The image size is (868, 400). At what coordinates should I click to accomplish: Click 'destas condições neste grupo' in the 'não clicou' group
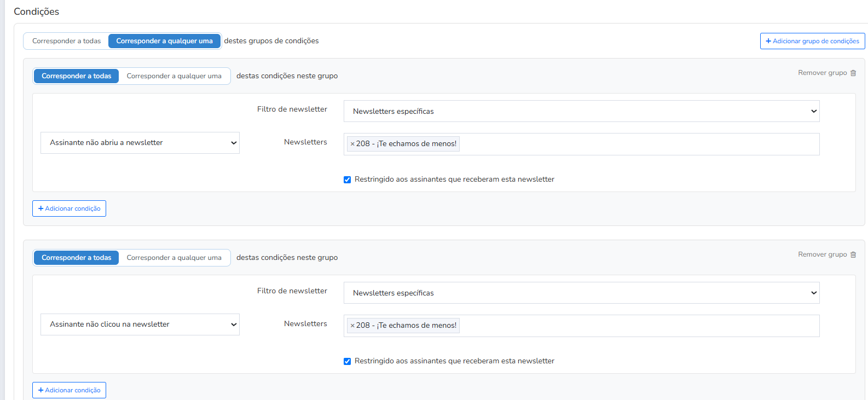[287, 258]
